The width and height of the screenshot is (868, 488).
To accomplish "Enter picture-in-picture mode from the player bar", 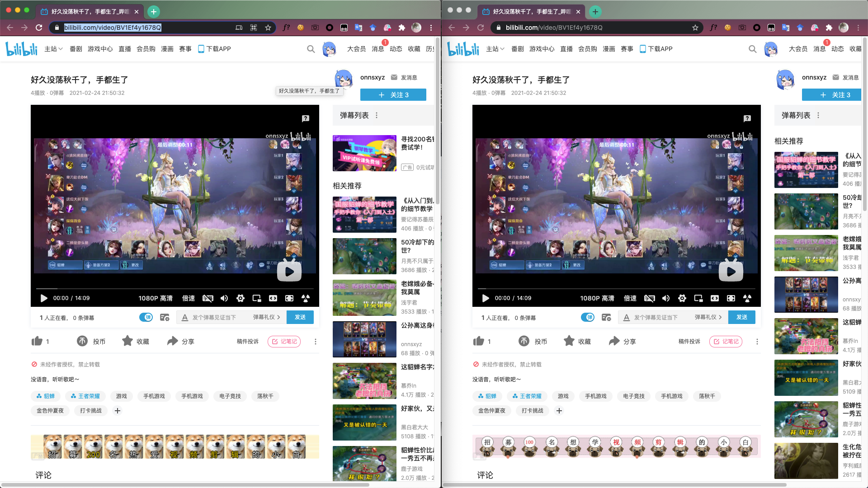I will click(257, 298).
